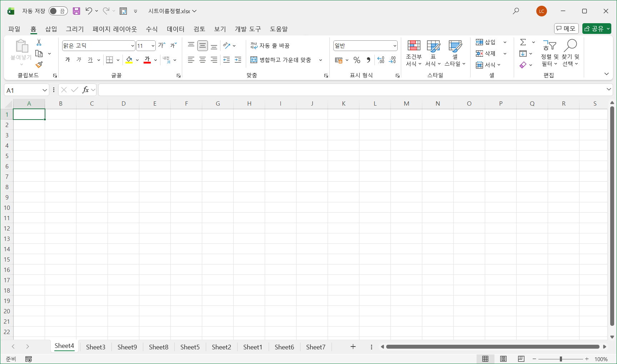Open Sort and Filter (정렬 및 필터)
The height and width of the screenshot is (364, 617).
click(549, 53)
